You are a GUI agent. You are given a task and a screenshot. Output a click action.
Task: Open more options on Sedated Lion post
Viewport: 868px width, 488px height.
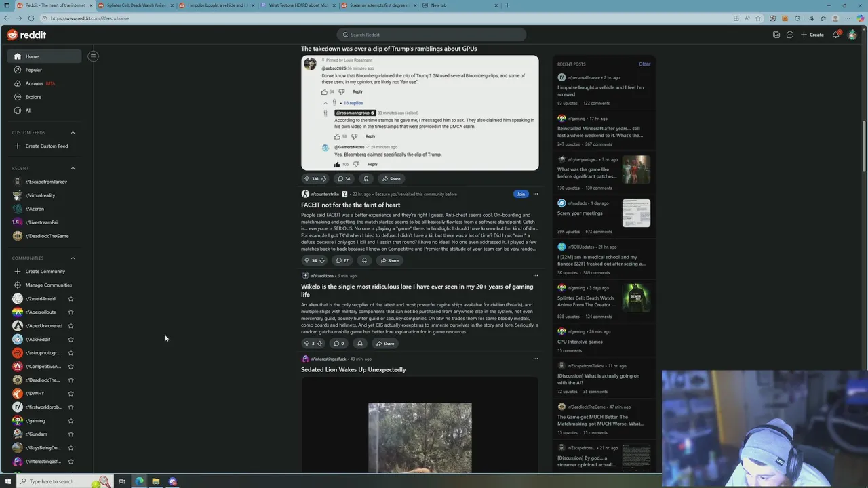535,359
